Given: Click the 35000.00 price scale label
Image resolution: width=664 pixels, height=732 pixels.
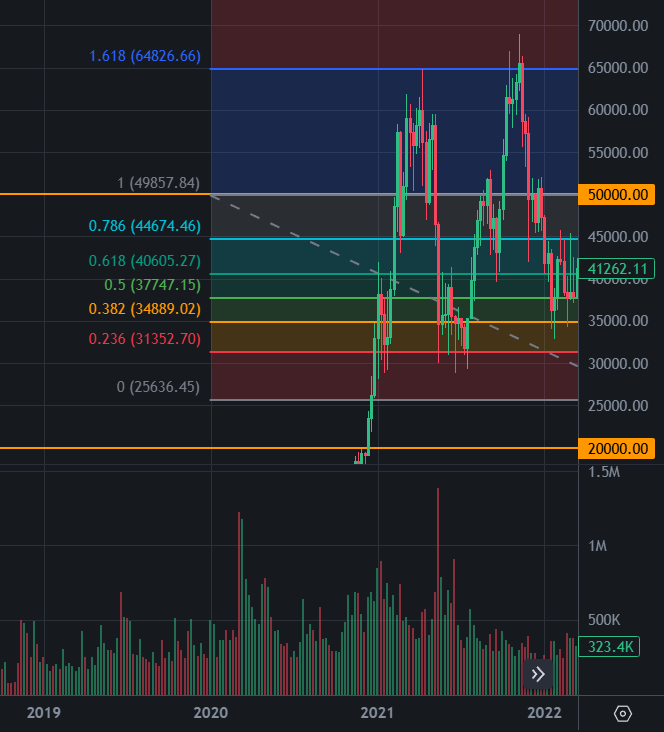Looking at the screenshot, I should [618, 321].
